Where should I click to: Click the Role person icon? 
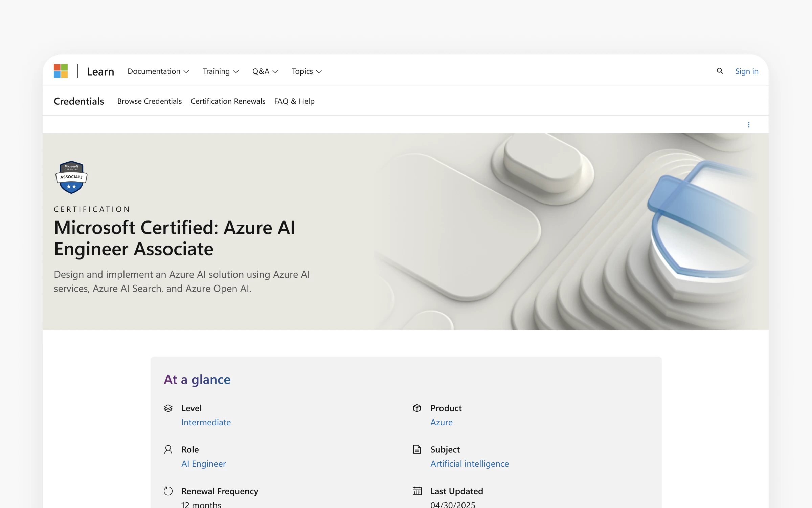tap(168, 449)
